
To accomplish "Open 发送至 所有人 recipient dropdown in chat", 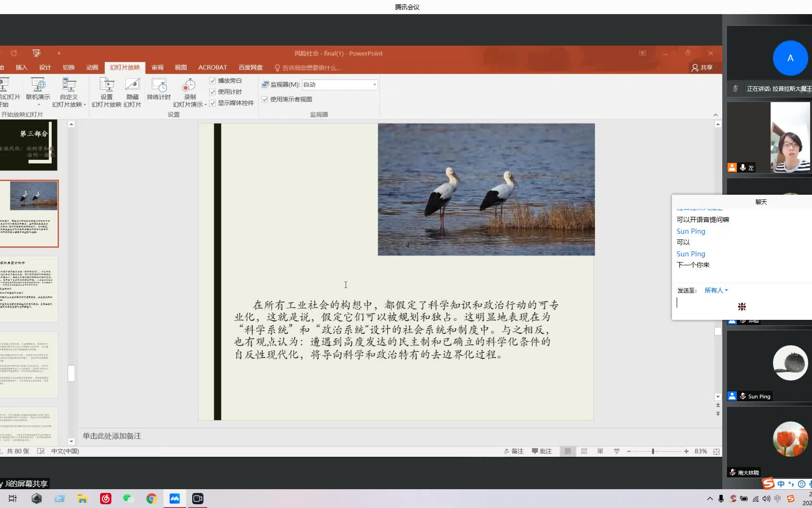I will click(716, 290).
